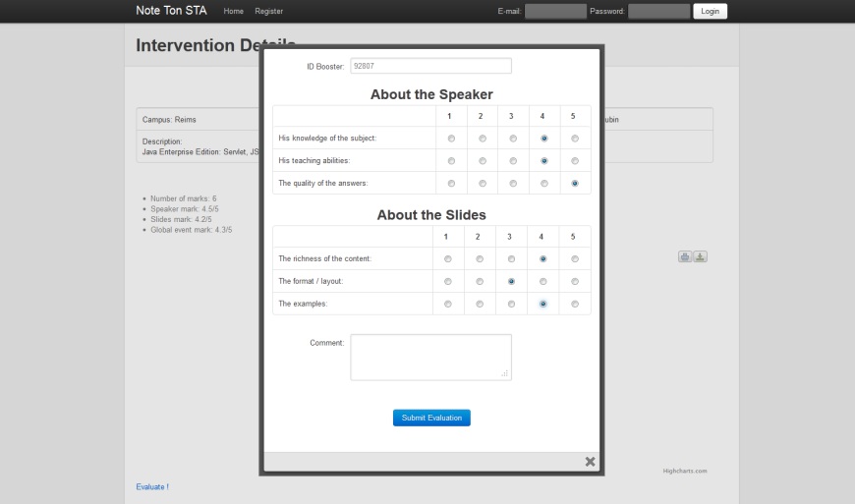Rate richness of the content as 2

(x=480, y=258)
